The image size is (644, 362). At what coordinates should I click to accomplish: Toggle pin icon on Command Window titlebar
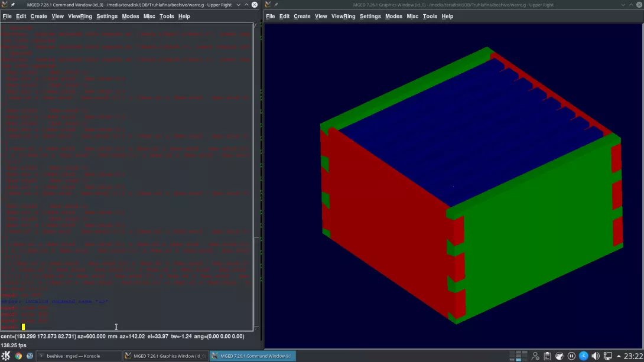click(13, 5)
